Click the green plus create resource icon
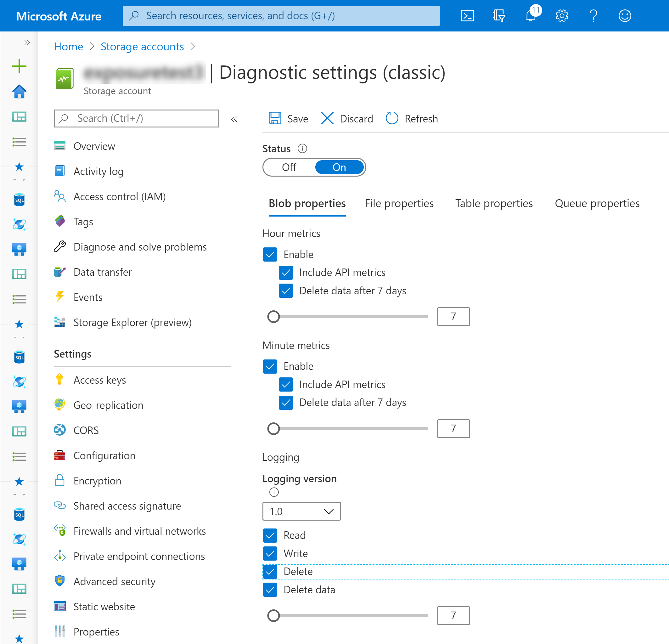Screen dimensions: 669x644 19,66
